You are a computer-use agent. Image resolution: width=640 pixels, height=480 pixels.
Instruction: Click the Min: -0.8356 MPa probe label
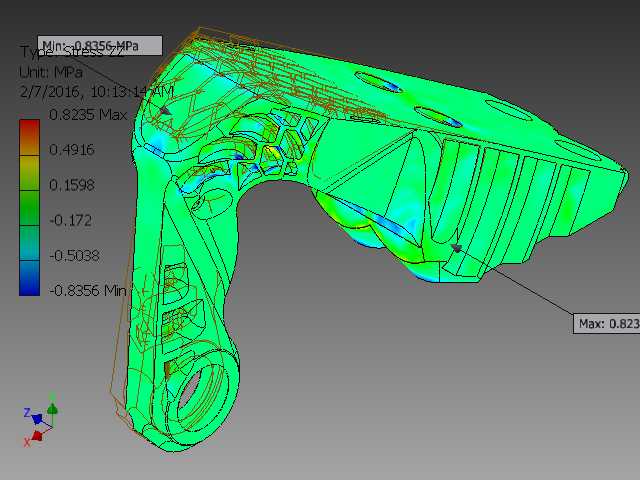click(100, 46)
